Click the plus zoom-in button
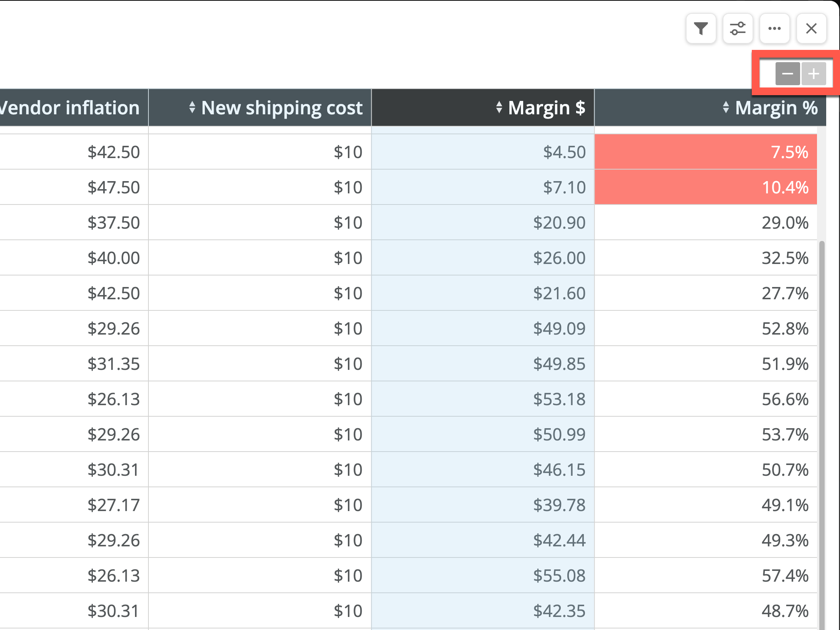 pos(814,74)
